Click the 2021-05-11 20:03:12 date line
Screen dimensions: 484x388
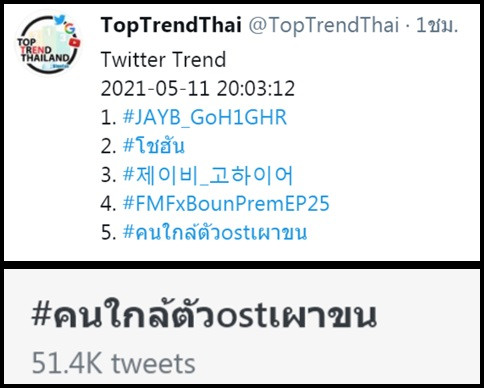coord(198,89)
